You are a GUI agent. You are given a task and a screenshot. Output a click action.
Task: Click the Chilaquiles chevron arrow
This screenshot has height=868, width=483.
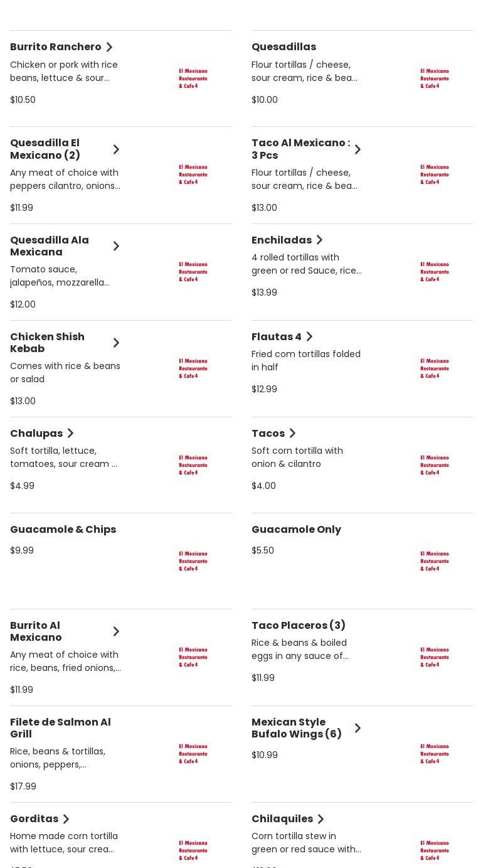click(x=321, y=819)
